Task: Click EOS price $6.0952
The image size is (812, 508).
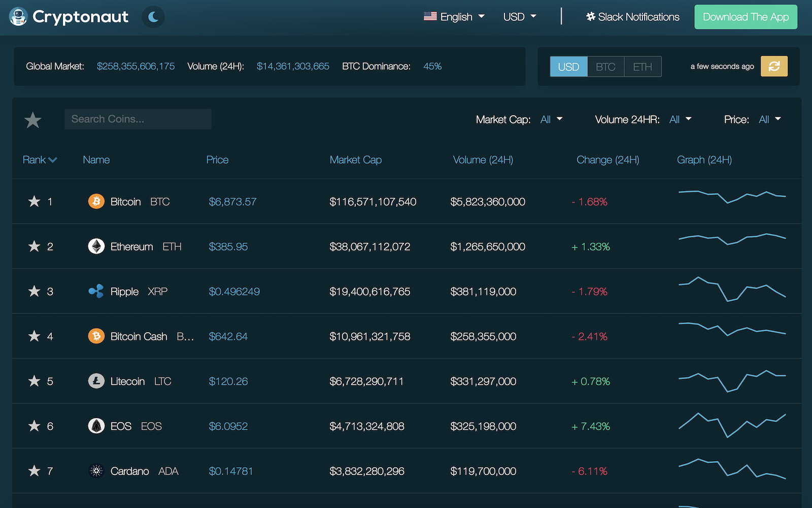Action: pyautogui.click(x=228, y=426)
